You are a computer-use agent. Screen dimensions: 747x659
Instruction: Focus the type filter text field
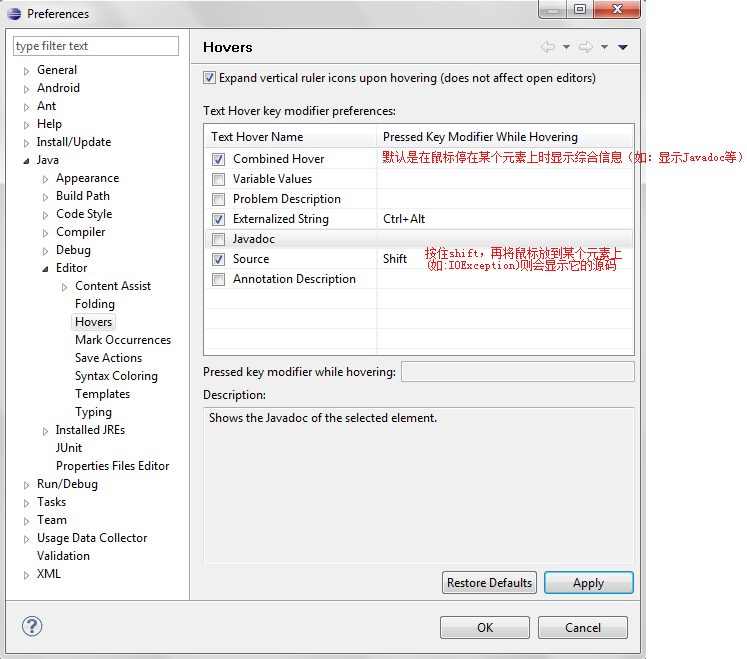(x=96, y=46)
